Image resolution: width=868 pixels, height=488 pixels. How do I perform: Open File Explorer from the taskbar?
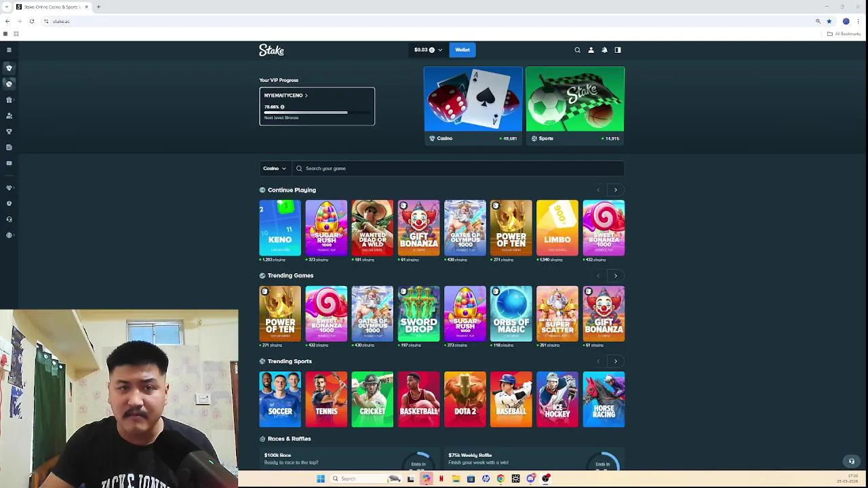click(456, 479)
